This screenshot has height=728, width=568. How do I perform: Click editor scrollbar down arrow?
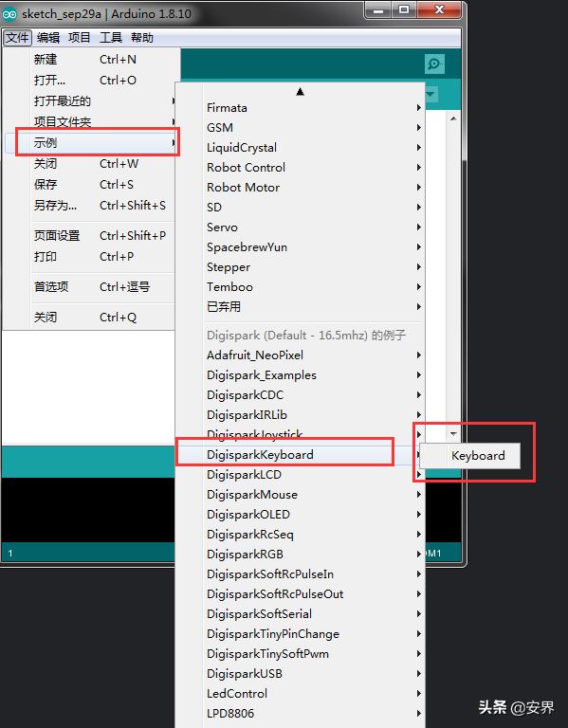(453, 433)
